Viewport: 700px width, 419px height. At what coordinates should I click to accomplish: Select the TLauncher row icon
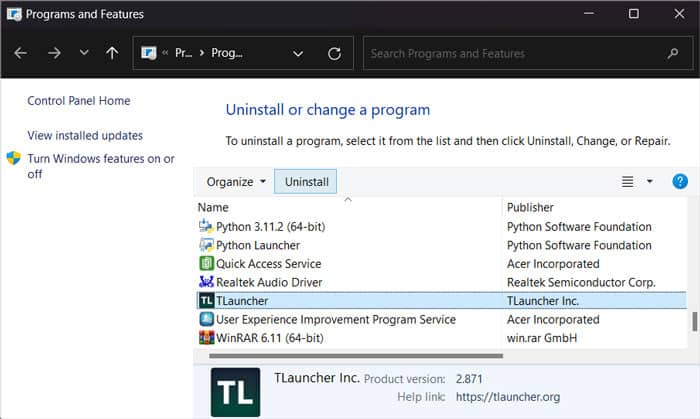click(206, 300)
